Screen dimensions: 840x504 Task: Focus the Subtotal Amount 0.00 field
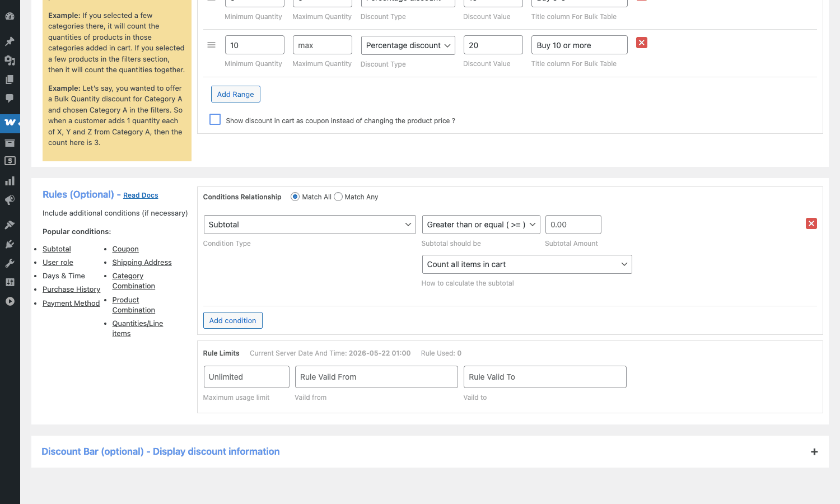click(573, 225)
